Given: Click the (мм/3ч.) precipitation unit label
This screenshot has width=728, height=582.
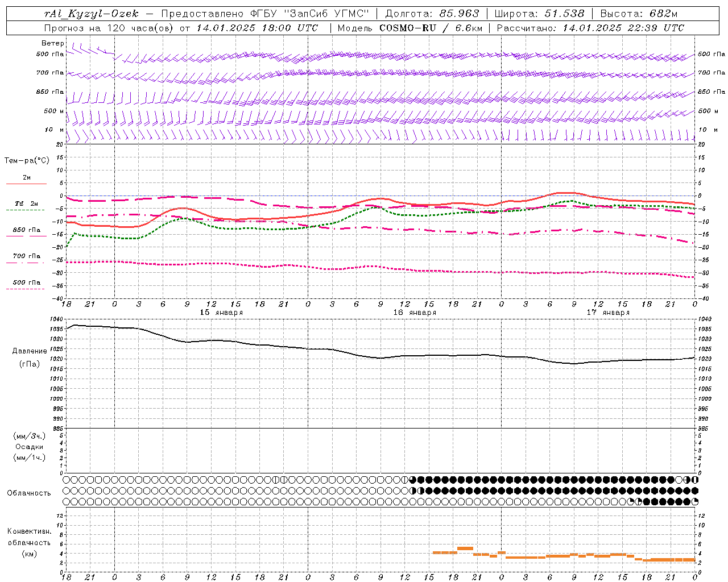Looking at the screenshot, I should 30,436.
